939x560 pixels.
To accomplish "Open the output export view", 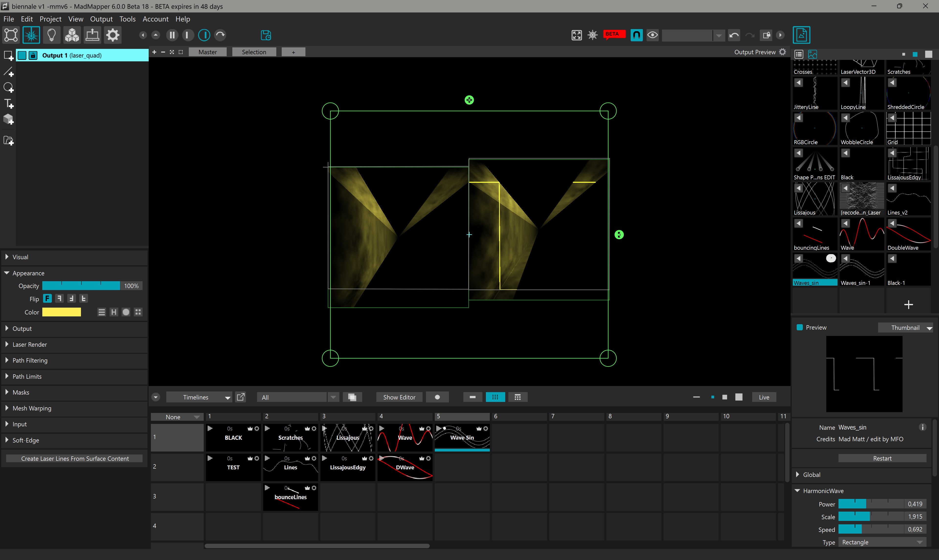I will coord(92,35).
